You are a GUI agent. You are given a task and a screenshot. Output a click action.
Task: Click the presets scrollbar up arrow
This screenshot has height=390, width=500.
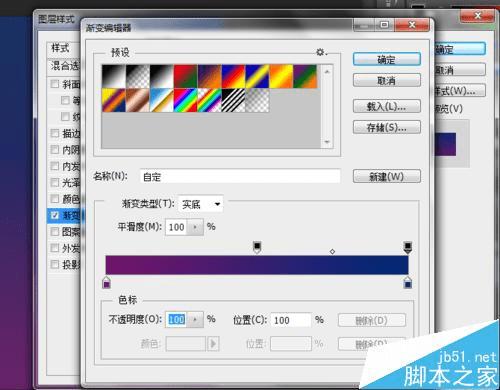[327, 71]
